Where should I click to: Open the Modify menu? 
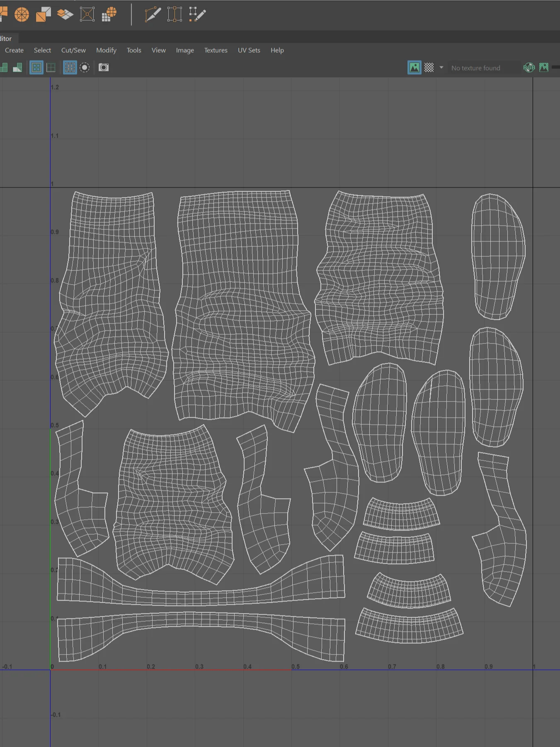point(106,50)
